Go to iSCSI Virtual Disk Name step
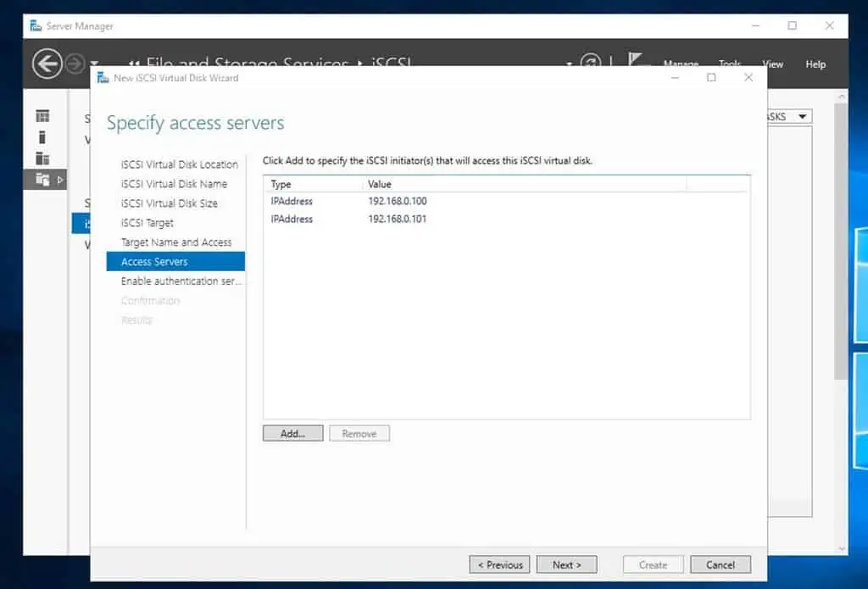868x589 pixels. click(174, 184)
